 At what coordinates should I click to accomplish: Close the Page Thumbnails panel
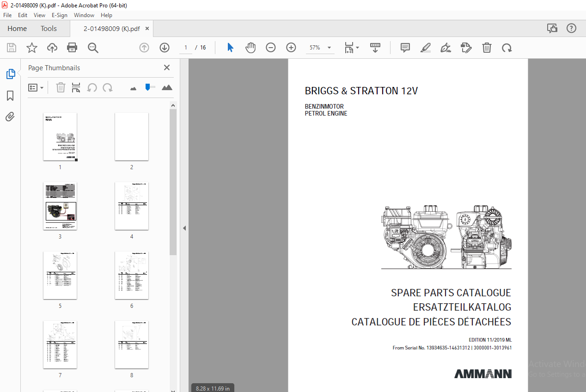click(167, 67)
